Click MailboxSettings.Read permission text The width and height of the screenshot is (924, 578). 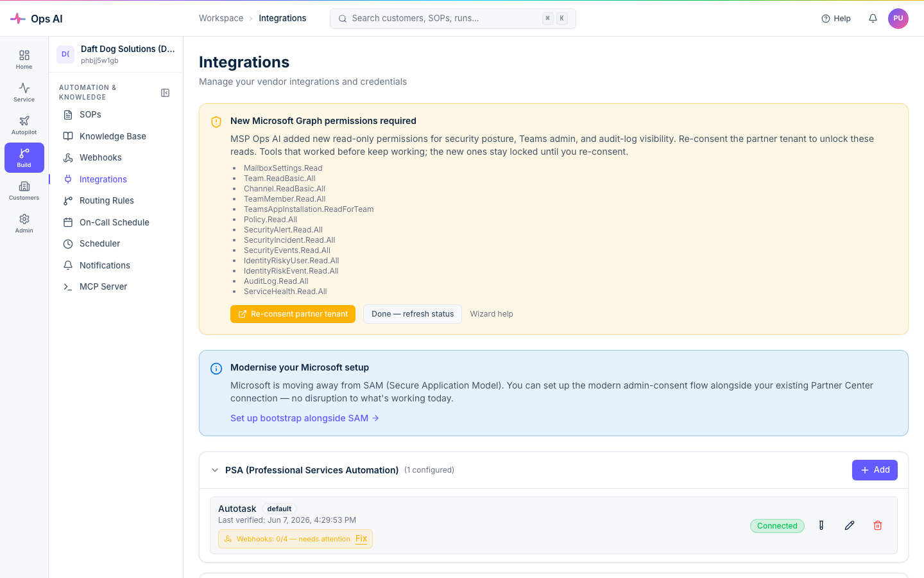(x=283, y=168)
